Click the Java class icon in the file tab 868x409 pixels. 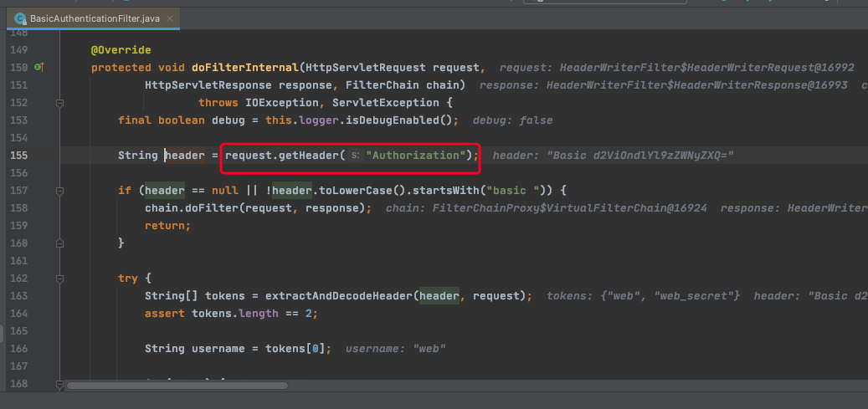19,18
